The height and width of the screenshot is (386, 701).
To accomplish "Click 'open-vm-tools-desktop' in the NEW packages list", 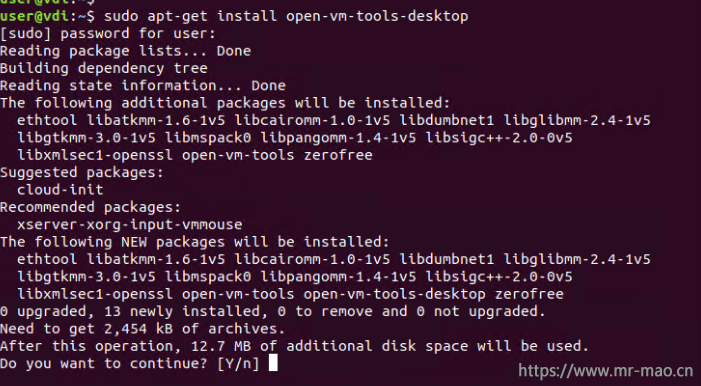I will pyautogui.click(x=394, y=294).
